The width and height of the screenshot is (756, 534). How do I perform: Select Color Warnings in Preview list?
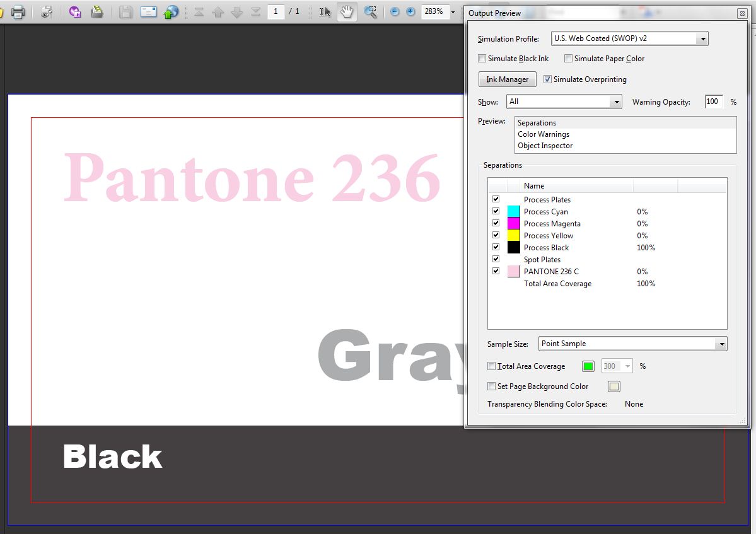(625, 134)
